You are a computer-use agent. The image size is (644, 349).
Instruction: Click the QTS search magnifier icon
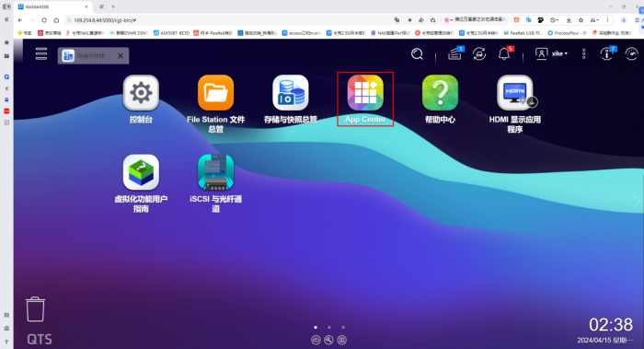(x=417, y=53)
